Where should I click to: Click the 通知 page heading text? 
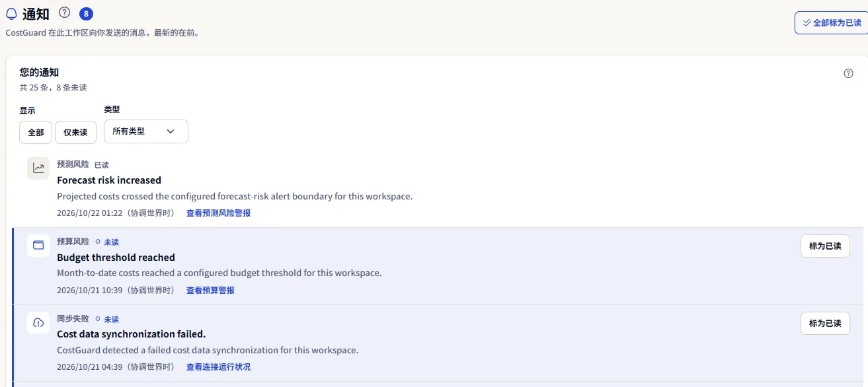(36, 14)
